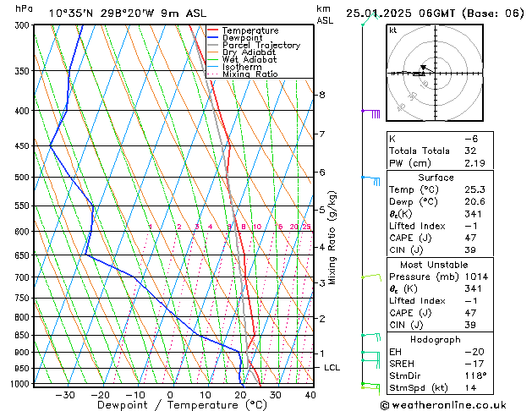Click the Dewpoint / Temperature axis title
This screenshot has height=411, width=532.
point(182,405)
